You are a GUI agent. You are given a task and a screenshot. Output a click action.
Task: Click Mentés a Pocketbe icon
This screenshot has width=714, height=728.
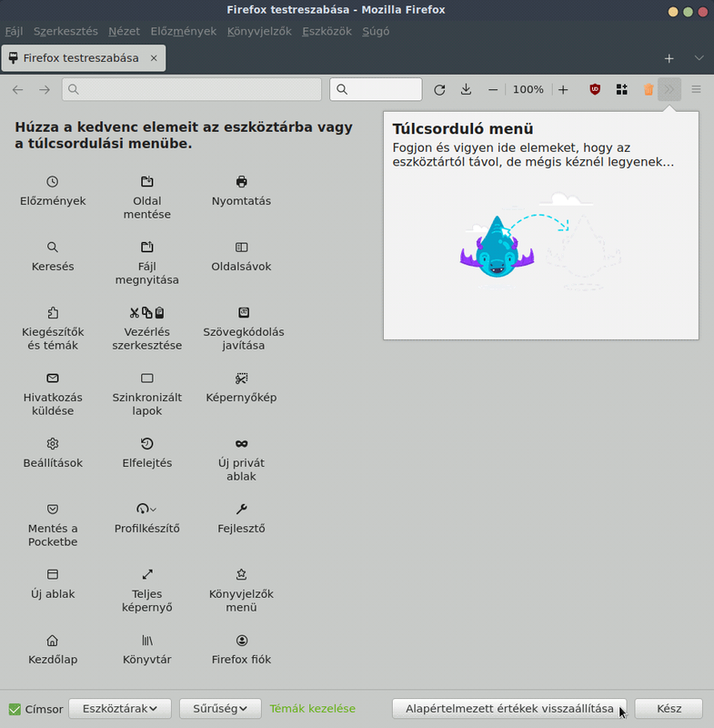tap(53, 509)
